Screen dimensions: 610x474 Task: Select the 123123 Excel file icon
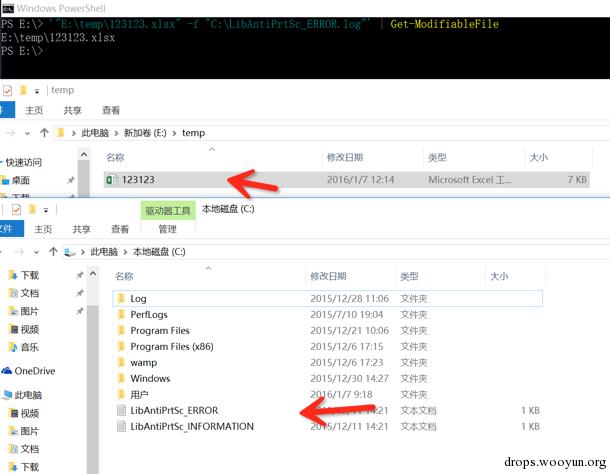point(112,180)
